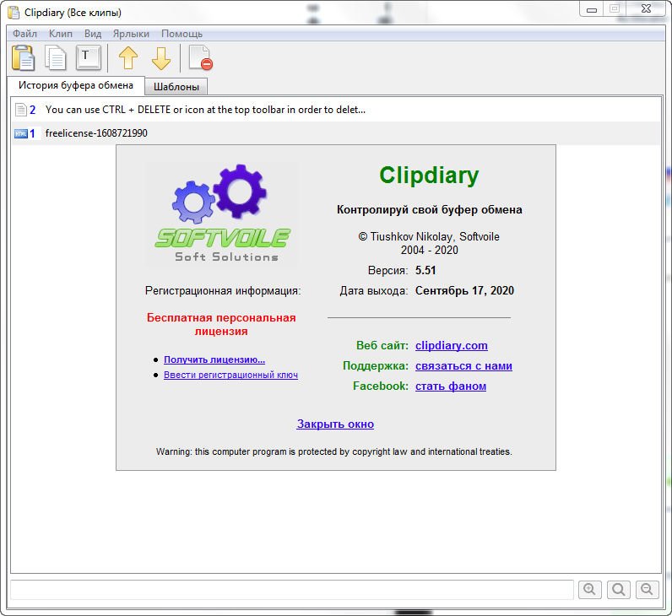Click the yellow down arrow icon
672x616 pixels.
click(x=160, y=57)
